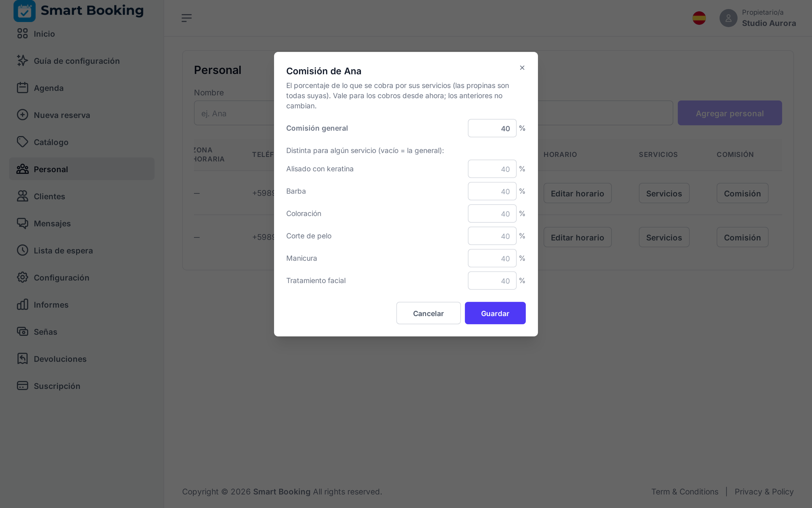Click the Catálogo tag icon
The height and width of the screenshot is (508, 812).
pyautogui.click(x=23, y=142)
